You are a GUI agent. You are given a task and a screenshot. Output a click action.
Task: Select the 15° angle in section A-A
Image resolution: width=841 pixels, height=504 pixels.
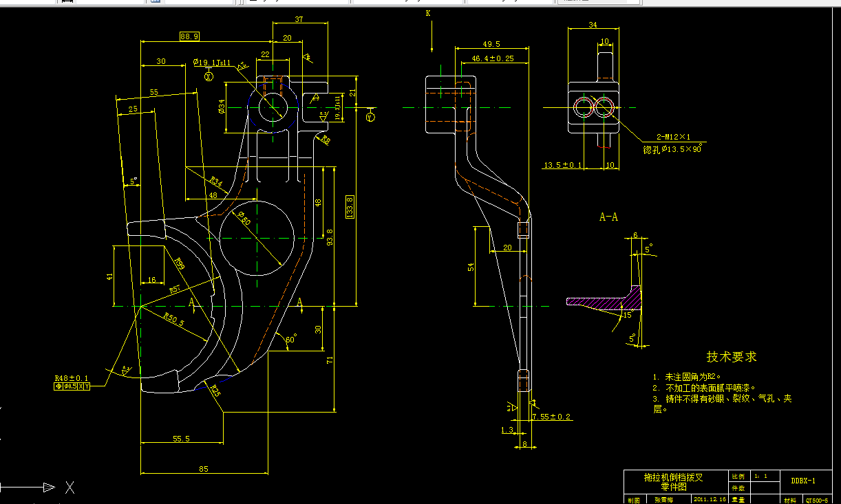click(x=626, y=315)
